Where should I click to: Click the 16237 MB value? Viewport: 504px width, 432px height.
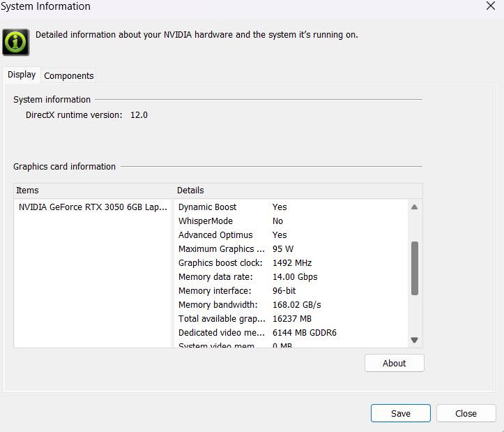292,319
